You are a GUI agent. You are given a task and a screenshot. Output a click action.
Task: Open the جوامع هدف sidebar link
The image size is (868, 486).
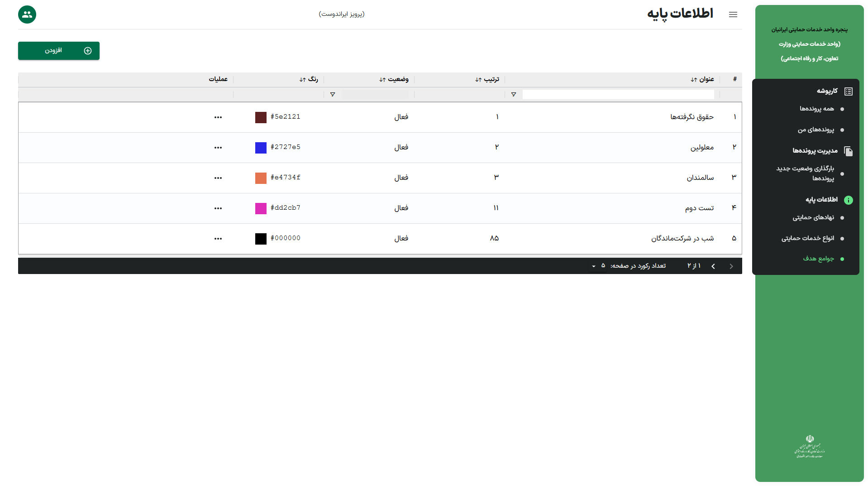coord(818,259)
